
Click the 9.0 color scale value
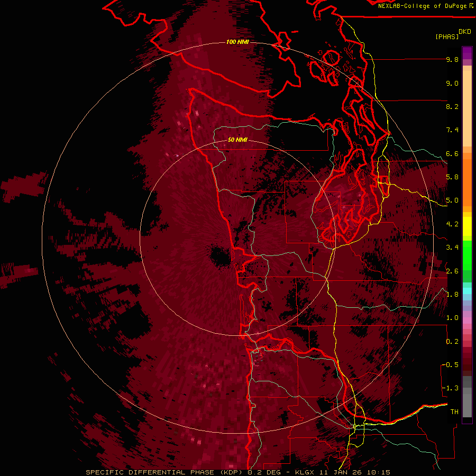click(452, 83)
